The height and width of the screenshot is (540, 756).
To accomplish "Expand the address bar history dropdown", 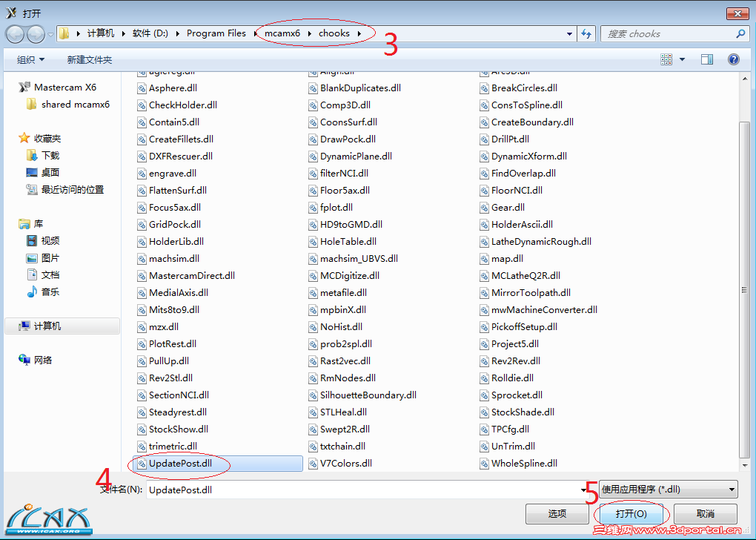I will click(x=569, y=34).
